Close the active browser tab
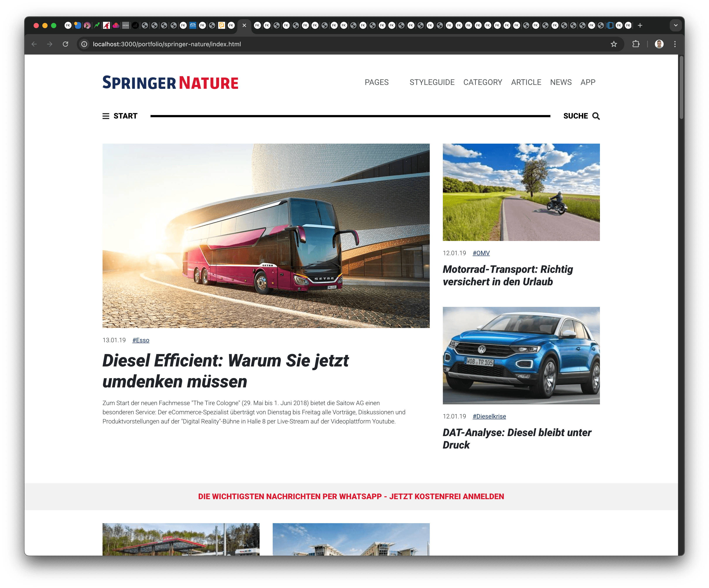Screen dimensions: 709x588 coord(244,25)
